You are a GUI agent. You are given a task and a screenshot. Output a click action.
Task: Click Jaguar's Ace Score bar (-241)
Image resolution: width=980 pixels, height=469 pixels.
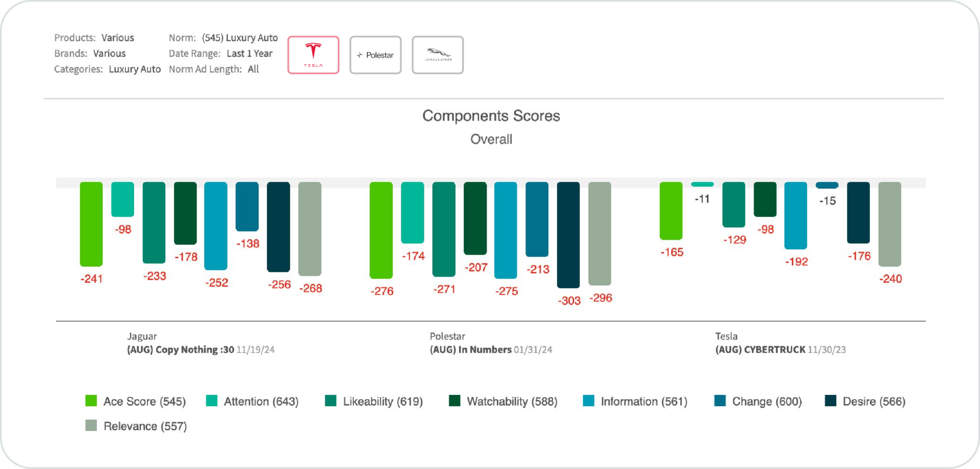tap(91, 223)
